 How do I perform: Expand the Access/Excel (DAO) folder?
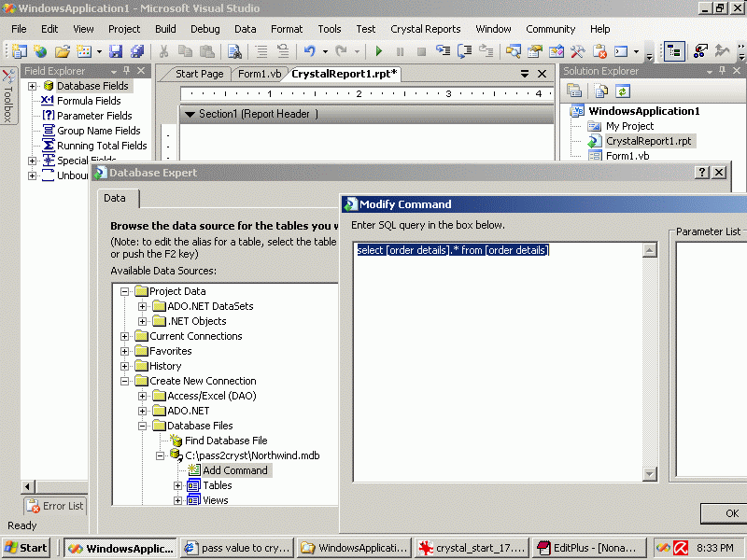pos(142,396)
